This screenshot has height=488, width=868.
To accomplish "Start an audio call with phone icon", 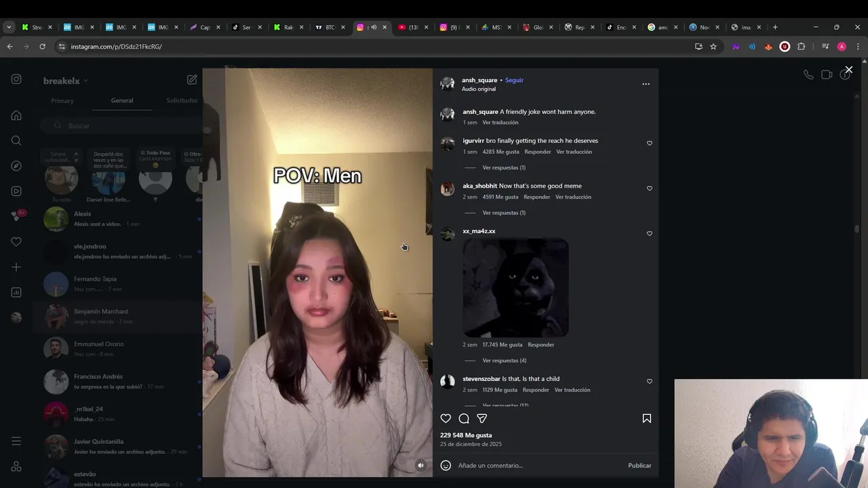I will [808, 75].
